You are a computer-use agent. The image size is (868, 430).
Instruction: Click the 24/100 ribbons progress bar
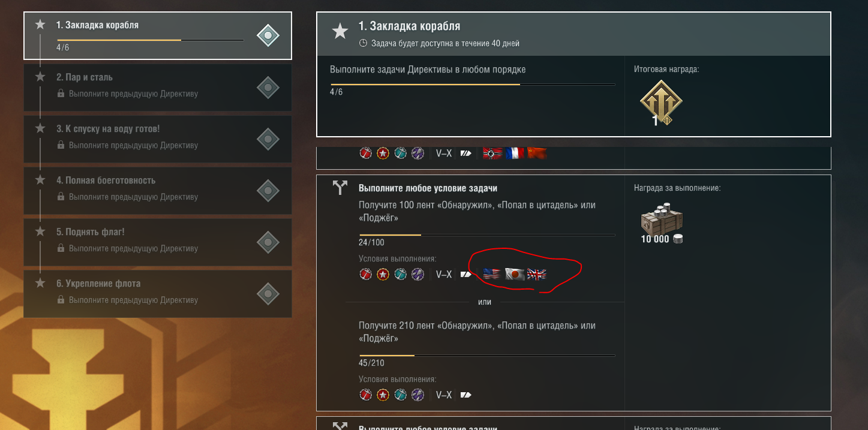(x=487, y=235)
